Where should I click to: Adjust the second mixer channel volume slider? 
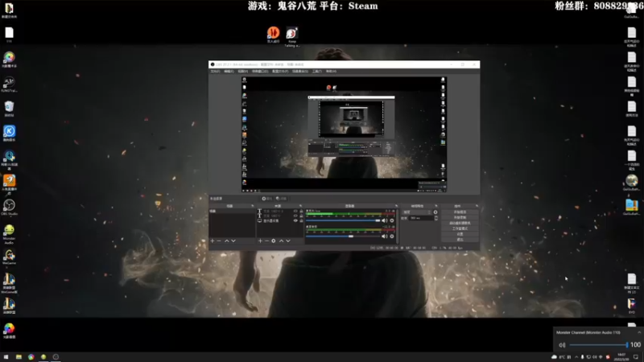click(x=343, y=237)
